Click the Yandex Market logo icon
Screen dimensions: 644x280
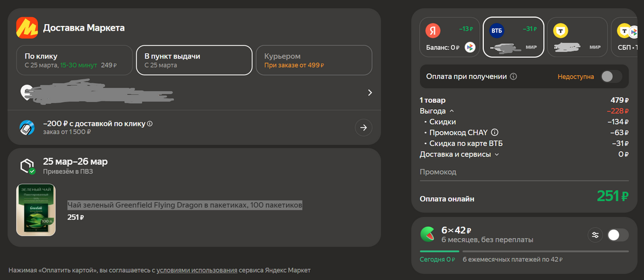tap(27, 28)
